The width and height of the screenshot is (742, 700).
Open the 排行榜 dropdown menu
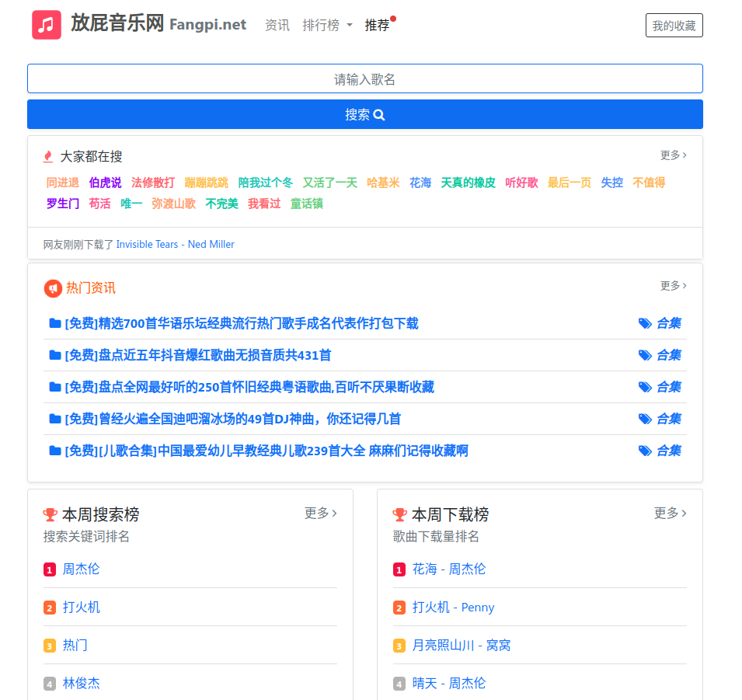[327, 25]
